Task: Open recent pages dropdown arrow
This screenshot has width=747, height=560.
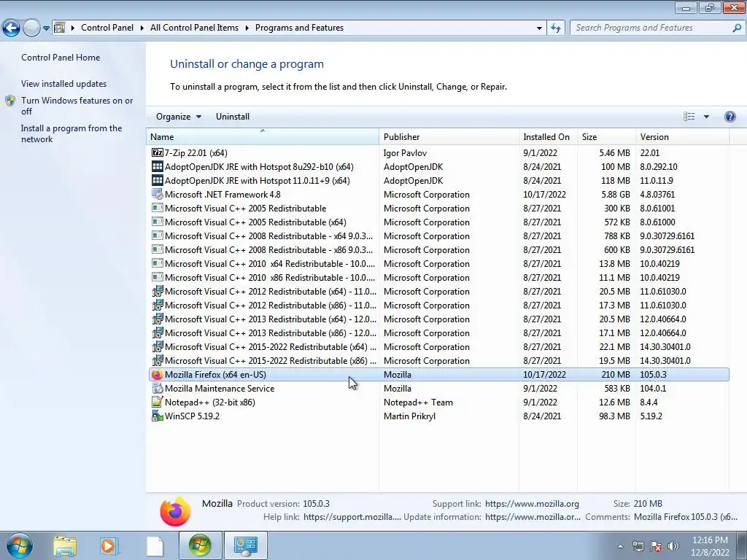Action: 46,28
